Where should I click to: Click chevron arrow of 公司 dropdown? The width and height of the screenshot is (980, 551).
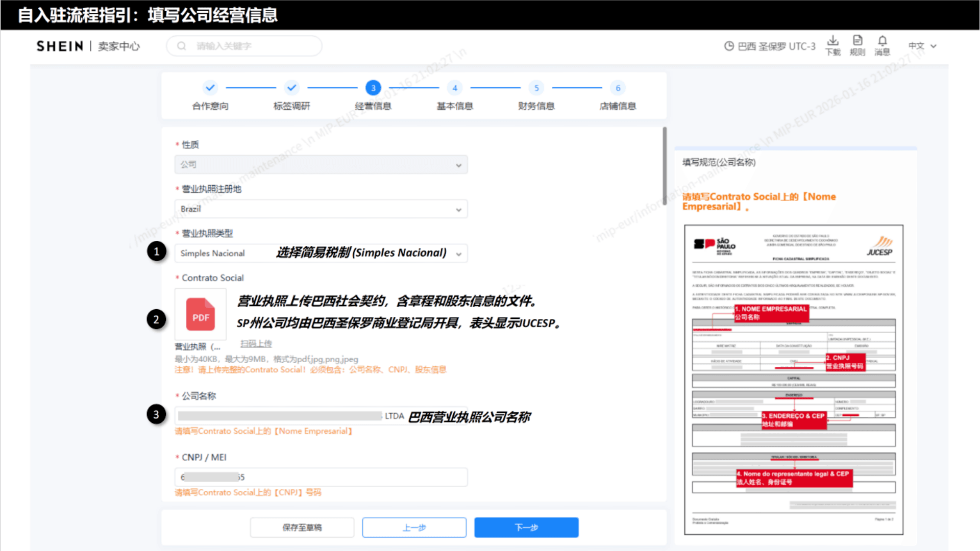458,165
